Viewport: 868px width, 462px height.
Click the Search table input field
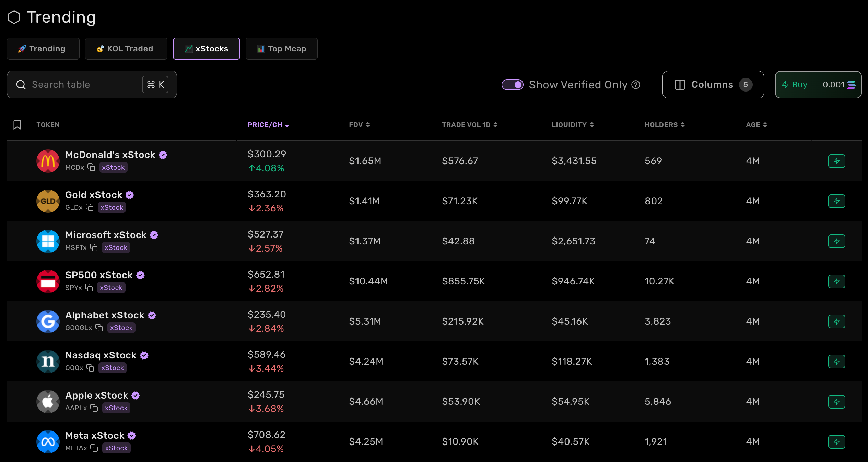82,85
